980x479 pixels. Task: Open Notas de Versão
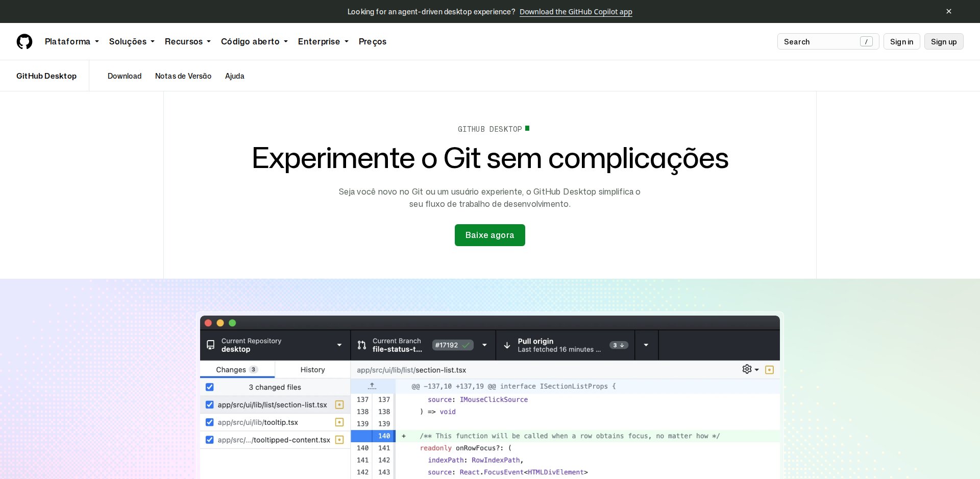(x=183, y=76)
